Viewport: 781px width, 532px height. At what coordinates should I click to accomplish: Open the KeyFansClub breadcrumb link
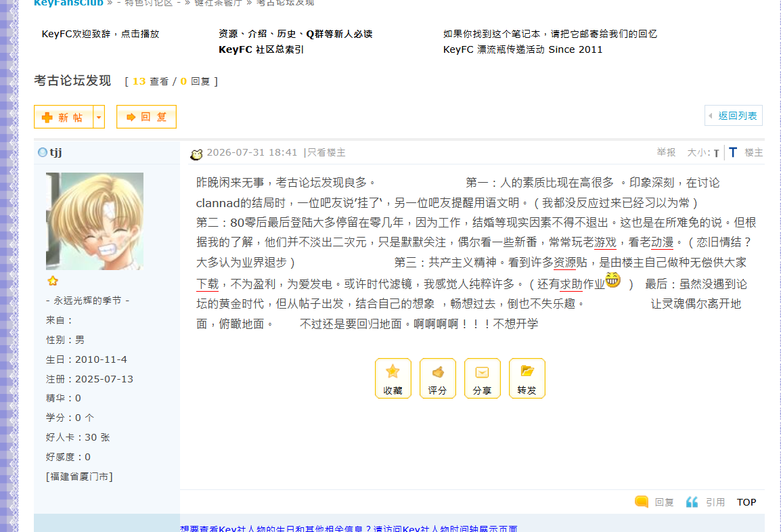pos(68,3)
